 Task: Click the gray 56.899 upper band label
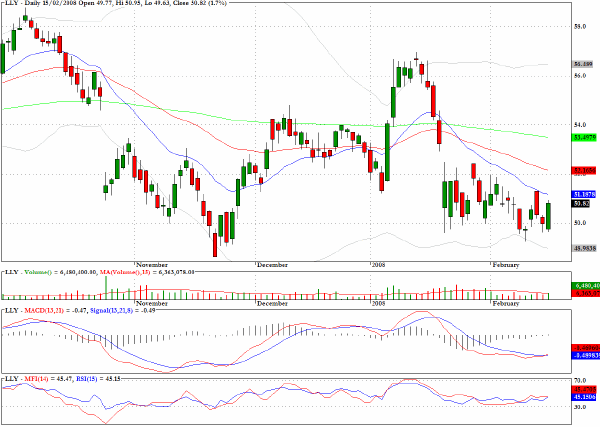(x=583, y=64)
